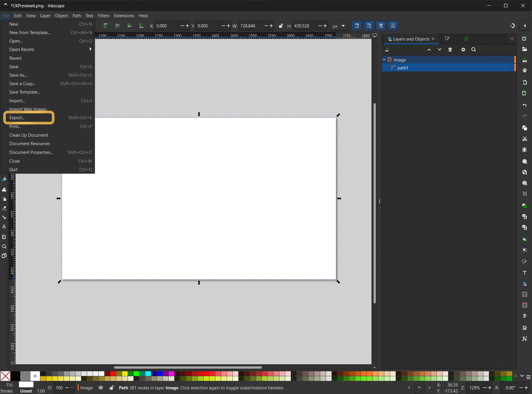Collapse the Image layer tree arrow

pyautogui.click(x=384, y=60)
